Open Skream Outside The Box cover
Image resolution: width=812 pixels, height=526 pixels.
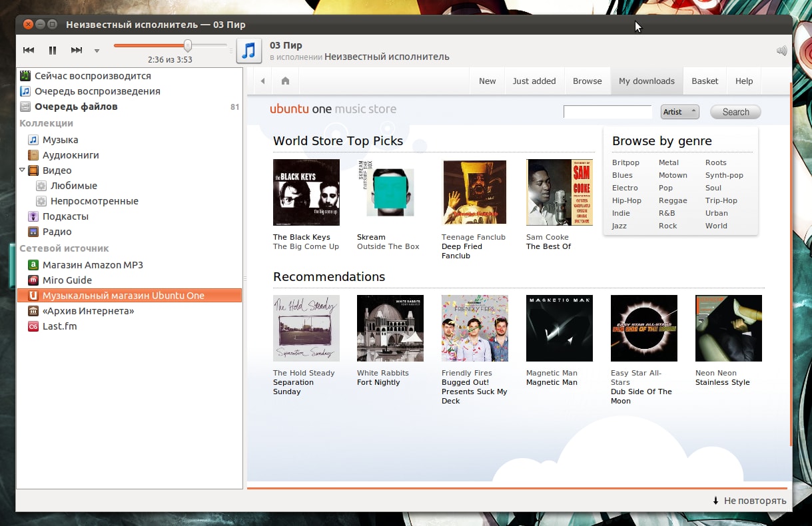tap(390, 192)
